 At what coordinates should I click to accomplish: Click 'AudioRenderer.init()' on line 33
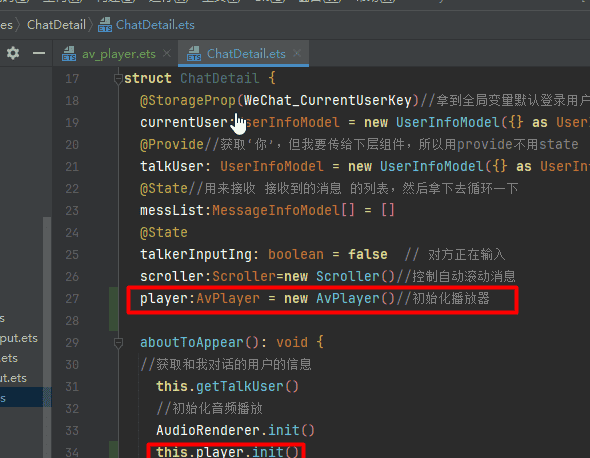(x=235, y=430)
